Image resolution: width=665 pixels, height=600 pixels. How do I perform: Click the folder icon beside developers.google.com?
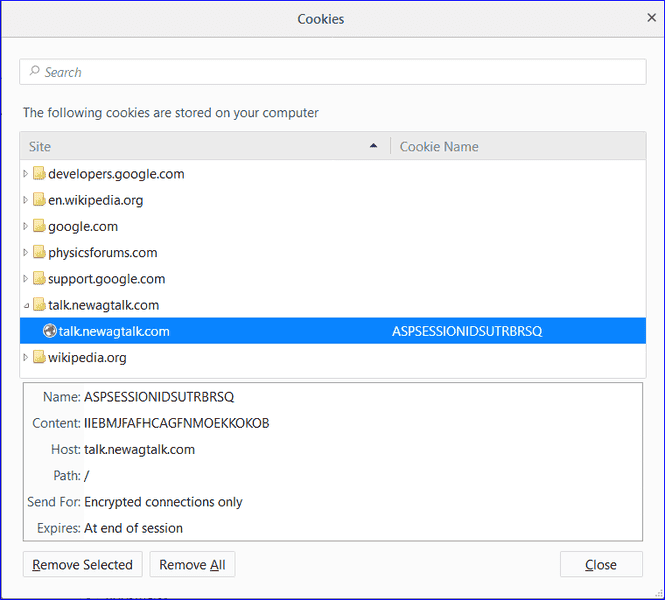point(39,174)
